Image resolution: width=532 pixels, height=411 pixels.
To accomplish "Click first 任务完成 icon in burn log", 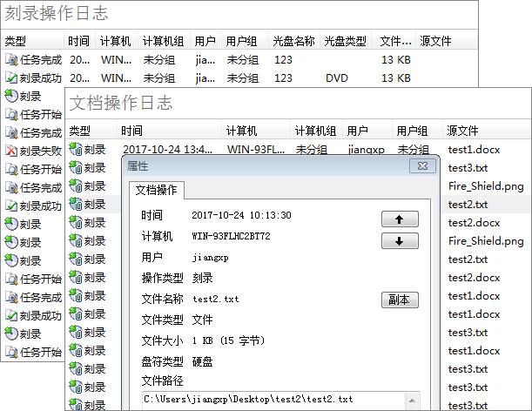I will (11, 60).
